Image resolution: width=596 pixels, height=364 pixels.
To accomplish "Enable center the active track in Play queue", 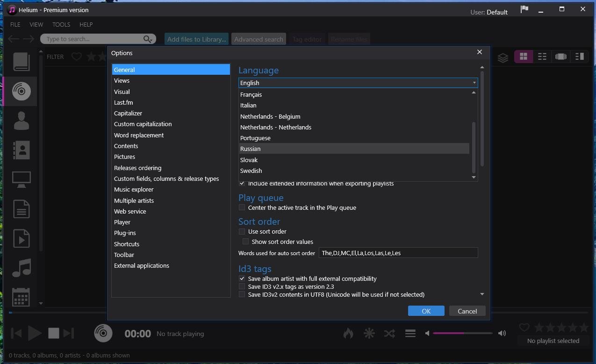I will 242,207.
